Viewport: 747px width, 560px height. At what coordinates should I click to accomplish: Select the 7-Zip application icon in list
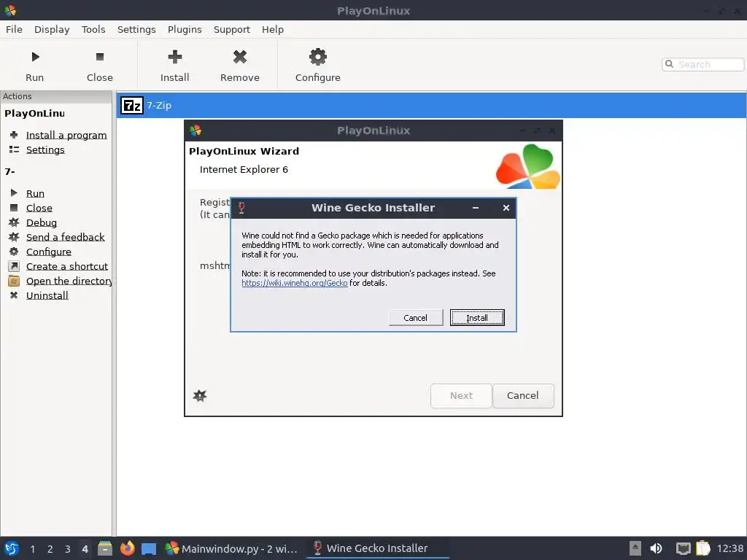[131, 105]
